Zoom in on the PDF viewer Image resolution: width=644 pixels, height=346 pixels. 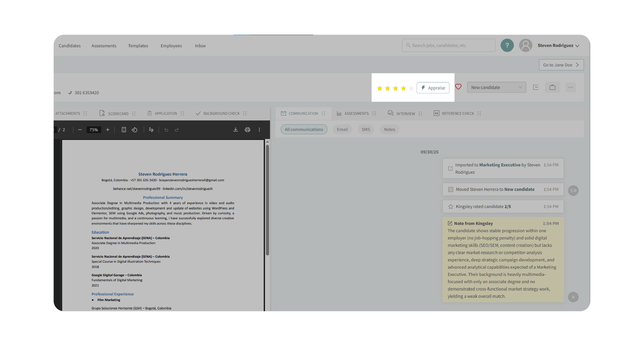coord(108,130)
